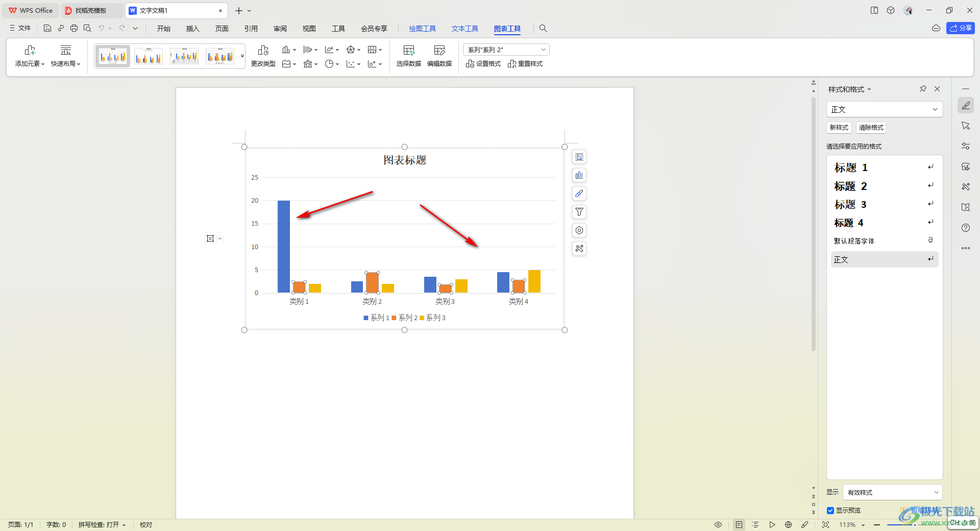Click Select Data (选择数据) icon
This screenshot has width=980, height=531.
tap(409, 50)
